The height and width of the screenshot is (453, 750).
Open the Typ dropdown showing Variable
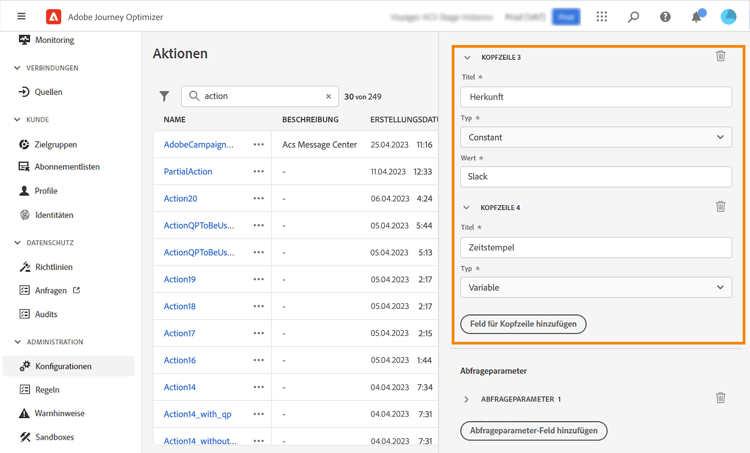click(x=596, y=287)
